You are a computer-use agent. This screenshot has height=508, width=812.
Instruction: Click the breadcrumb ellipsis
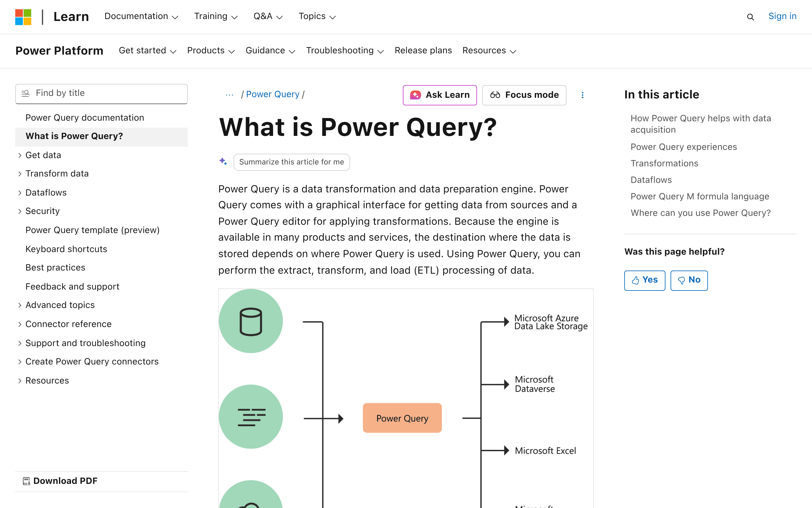click(x=230, y=95)
